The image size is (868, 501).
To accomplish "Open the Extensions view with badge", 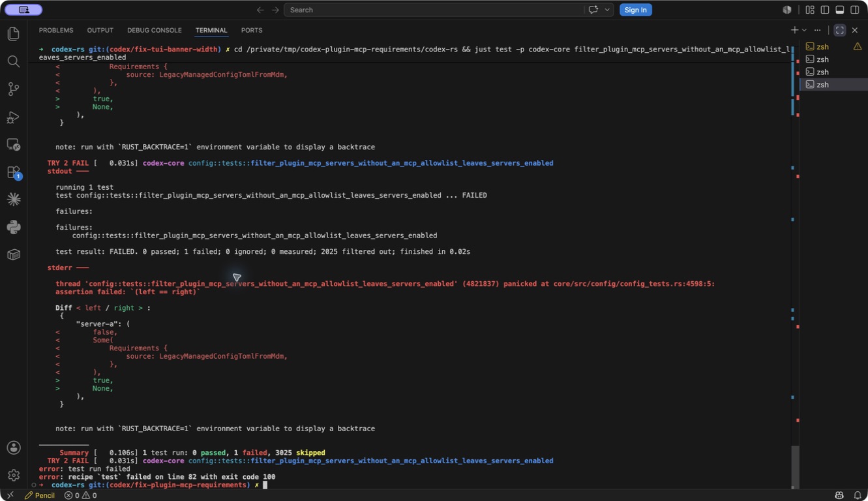I will (x=14, y=172).
